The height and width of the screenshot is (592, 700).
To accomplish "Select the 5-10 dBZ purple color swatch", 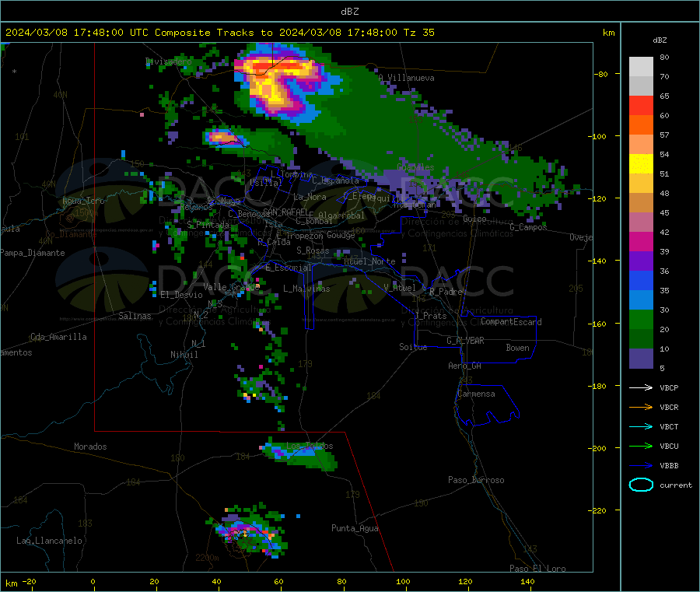I will click(641, 359).
